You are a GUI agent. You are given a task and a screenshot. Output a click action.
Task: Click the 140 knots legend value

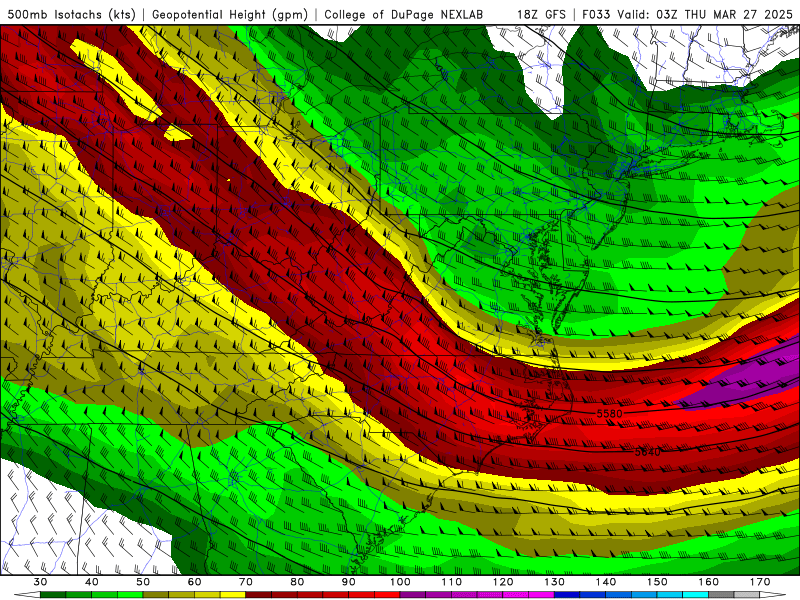pyautogui.click(x=606, y=582)
